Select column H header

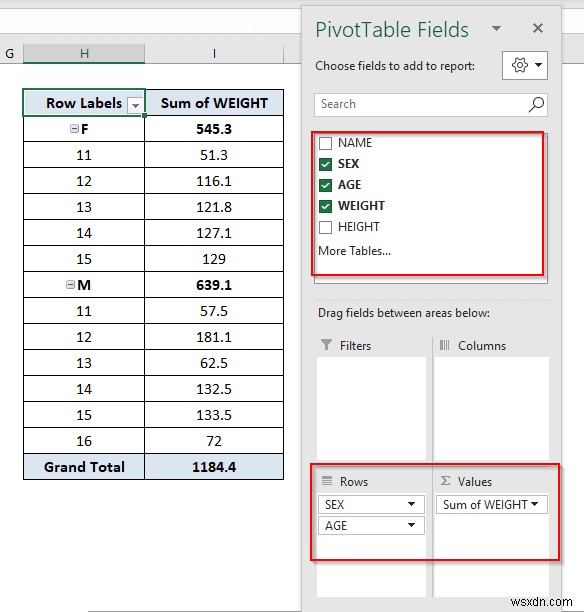(x=84, y=53)
